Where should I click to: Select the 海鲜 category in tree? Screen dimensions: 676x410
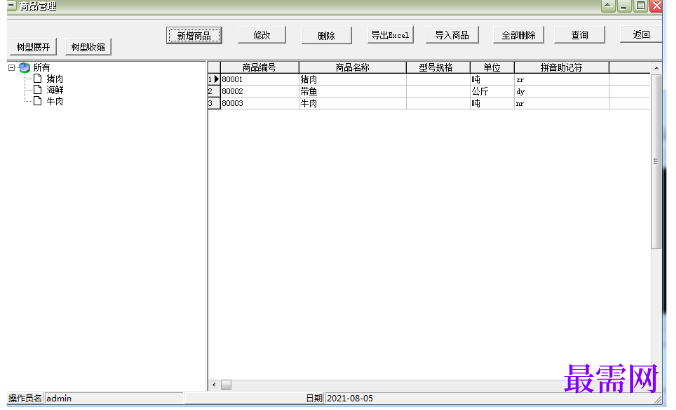pyautogui.click(x=55, y=90)
